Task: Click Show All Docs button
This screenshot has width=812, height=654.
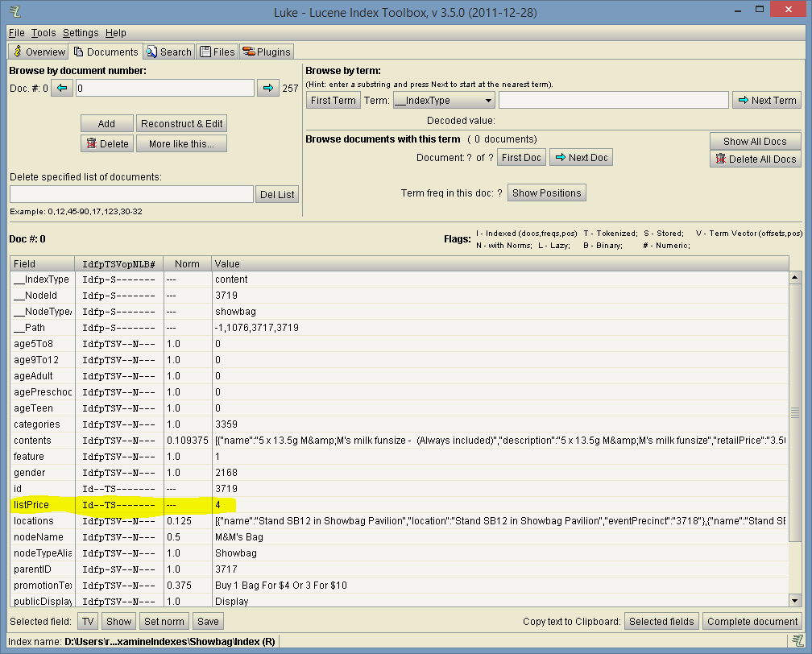Action: (x=755, y=142)
